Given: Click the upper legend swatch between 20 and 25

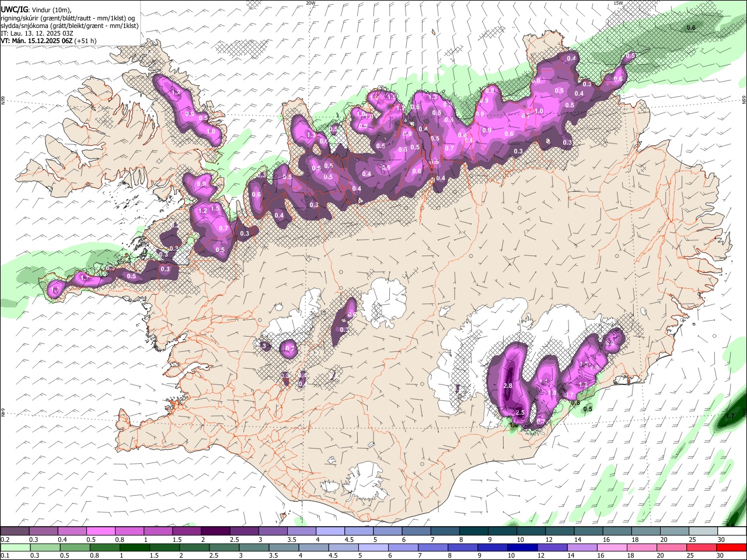Looking at the screenshot, I should coord(674,531).
